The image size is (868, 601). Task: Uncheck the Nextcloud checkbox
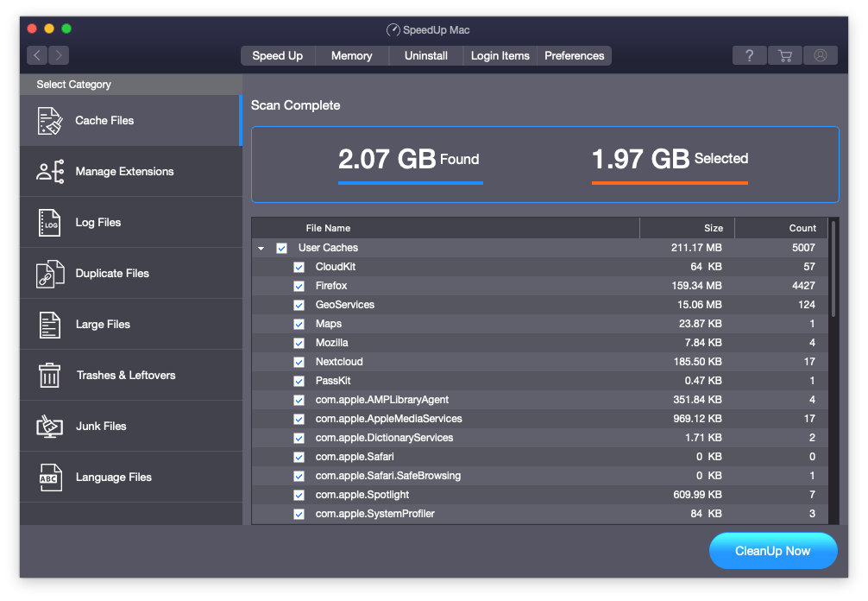(x=299, y=363)
